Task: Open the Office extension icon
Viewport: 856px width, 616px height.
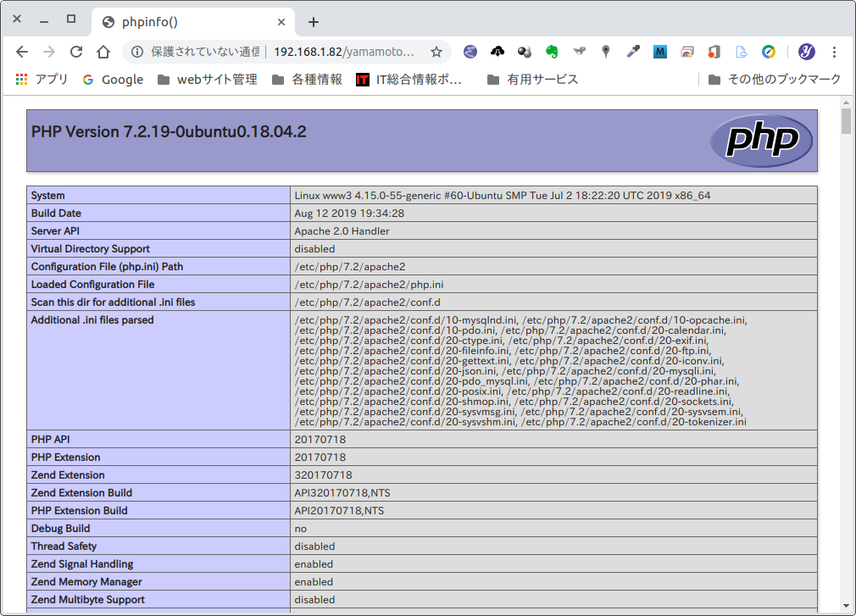Action: tap(714, 52)
